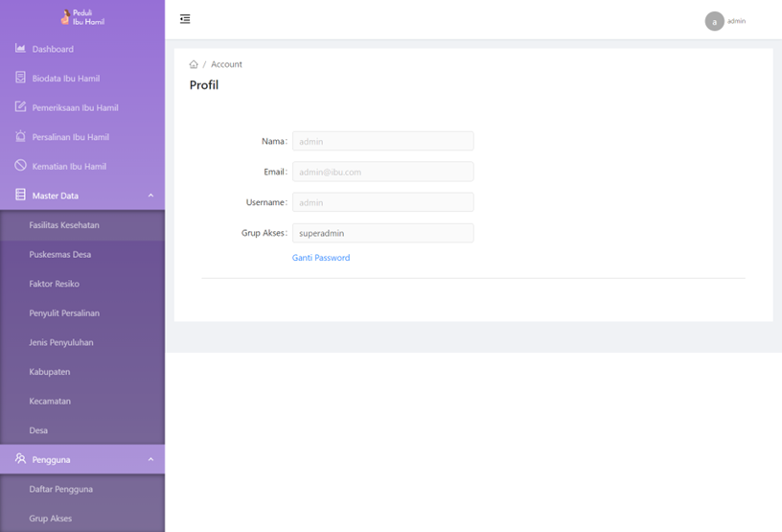Open Puskesmas Desa menu item
The image size is (782, 532).
(60, 255)
